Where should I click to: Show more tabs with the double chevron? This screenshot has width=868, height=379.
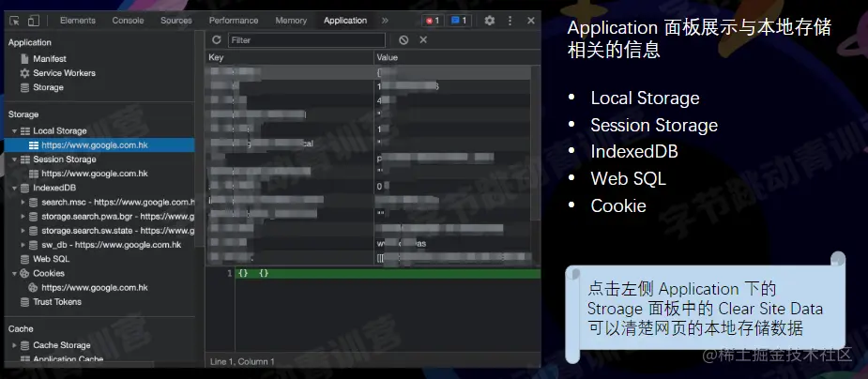click(385, 21)
